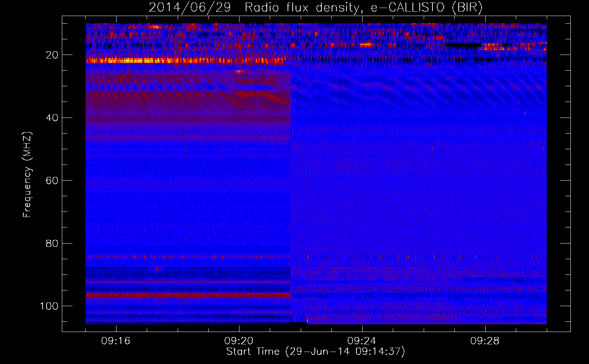Click the black gap near 17 MHz around 09:27
The image size is (589, 364).
[463, 45]
